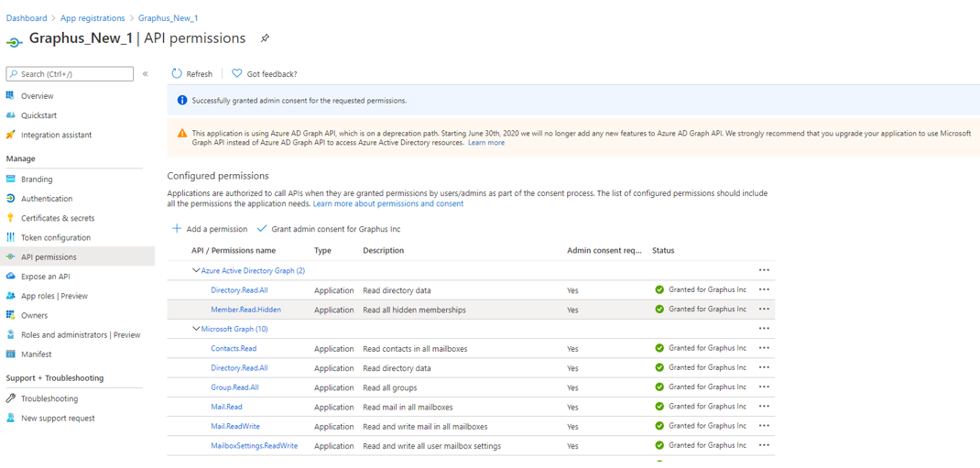Click 'Read and write all user mailbox settings' text
The image size is (980, 468).
pyautogui.click(x=432, y=445)
